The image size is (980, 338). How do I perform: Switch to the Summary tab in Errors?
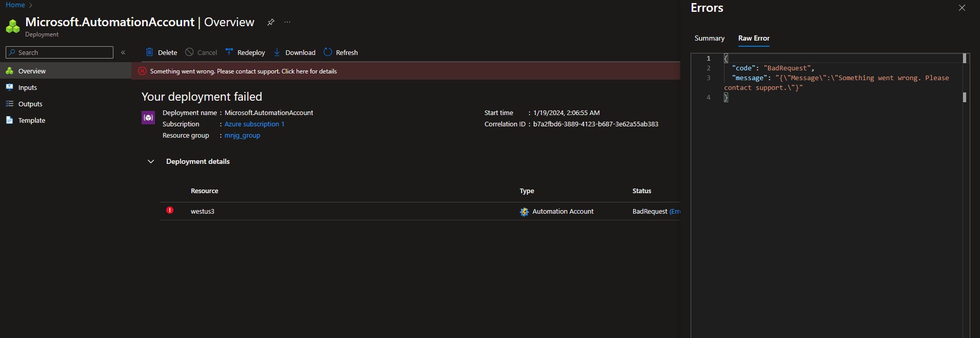pos(710,38)
